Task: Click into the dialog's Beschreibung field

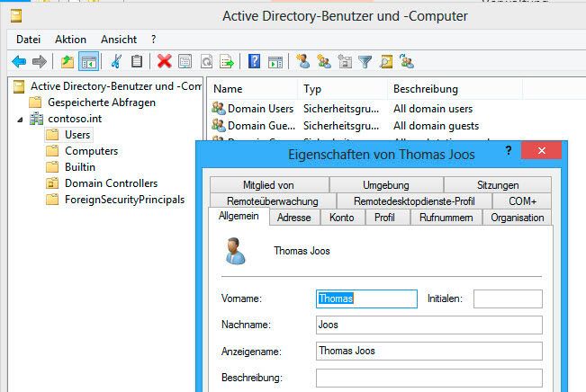Action: tap(429, 378)
